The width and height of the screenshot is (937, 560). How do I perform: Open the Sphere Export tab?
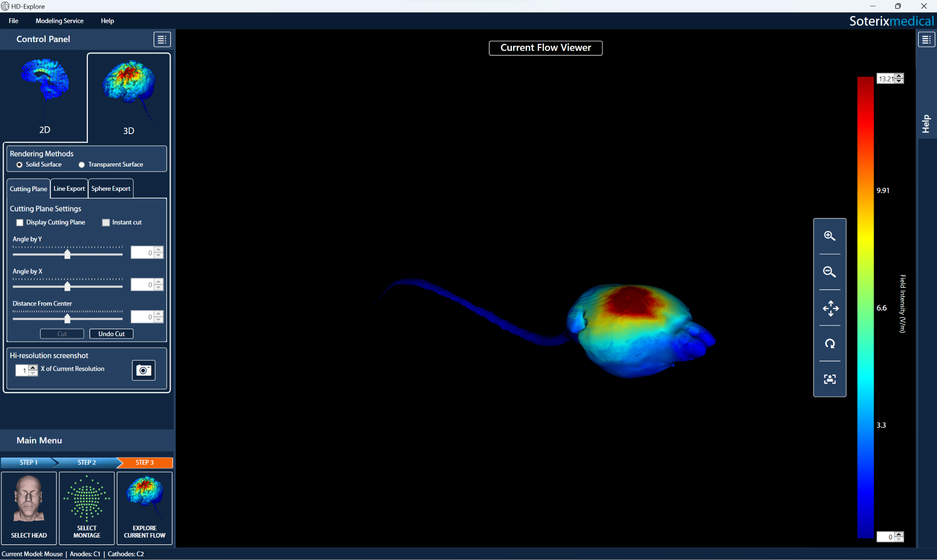point(111,188)
